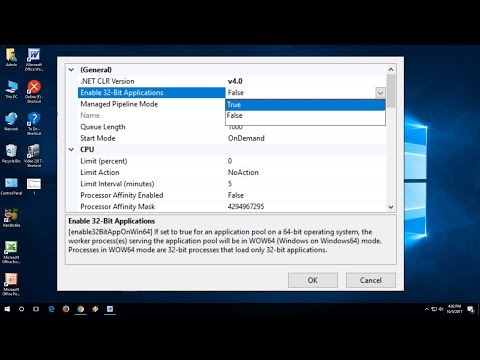Select the Limit Interval (minutes) row
Image resolution: width=480 pixels, height=360 pixels.
point(232,184)
